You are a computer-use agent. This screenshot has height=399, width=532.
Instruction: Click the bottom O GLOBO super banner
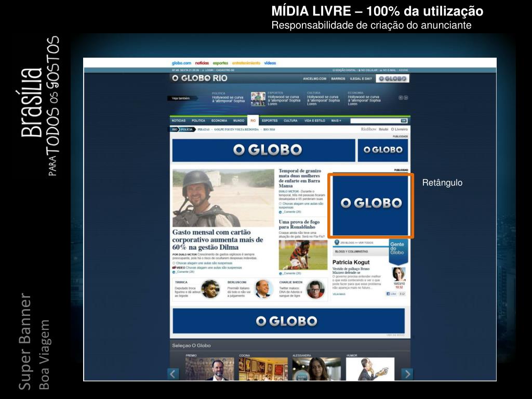(289, 321)
